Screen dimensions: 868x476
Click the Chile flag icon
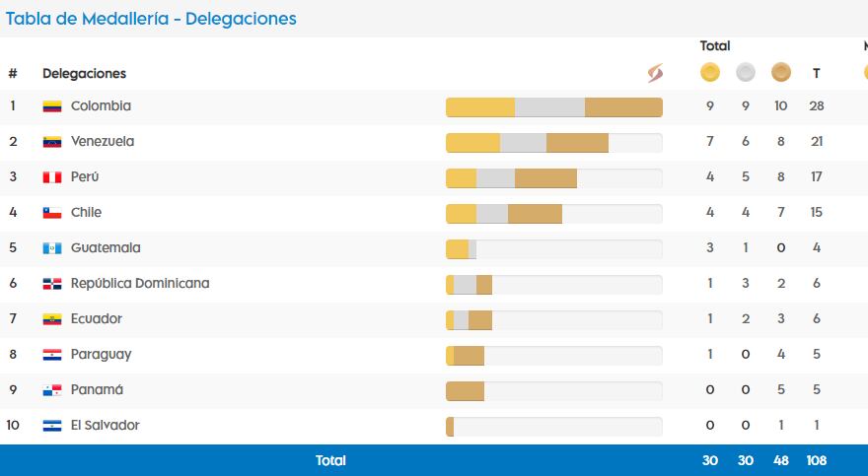pyautogui.click(x=52, y=213)
